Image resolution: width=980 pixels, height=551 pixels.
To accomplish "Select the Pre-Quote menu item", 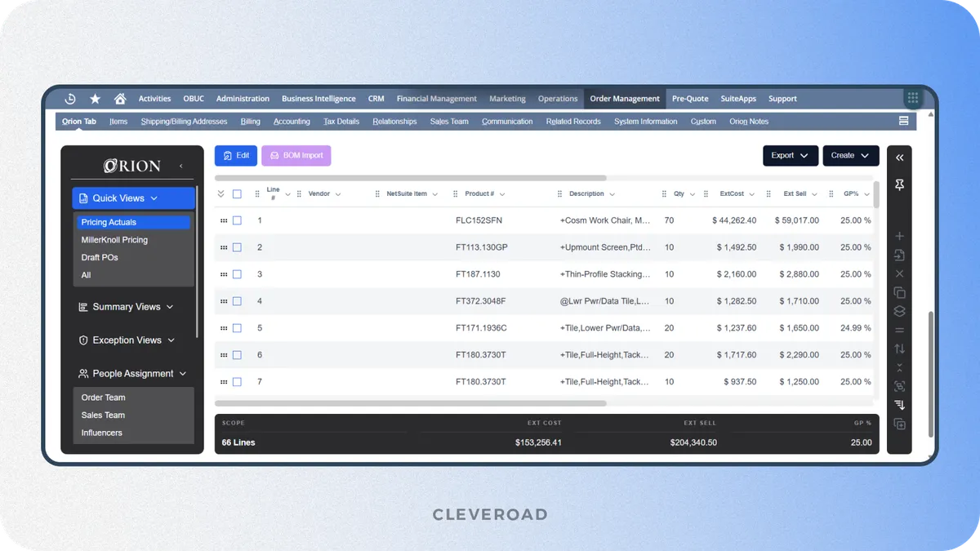I will [689, 98].
